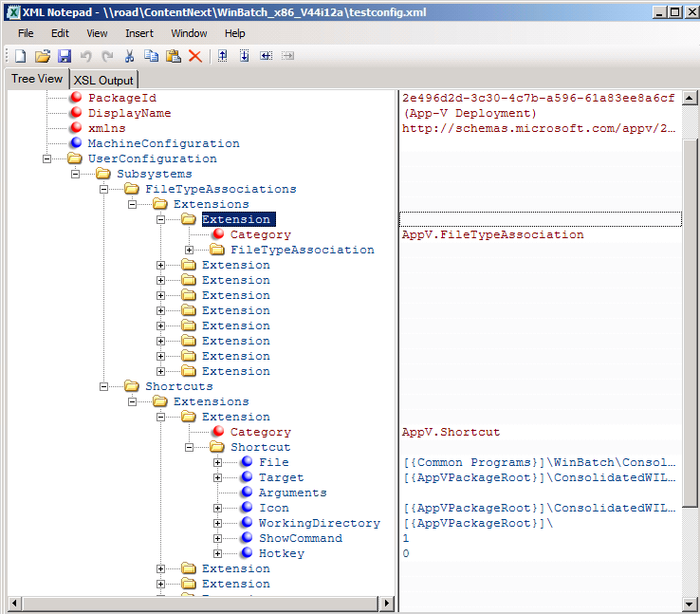
Task: Click the Nudge node down icon
Action: (x=244, y=56)
